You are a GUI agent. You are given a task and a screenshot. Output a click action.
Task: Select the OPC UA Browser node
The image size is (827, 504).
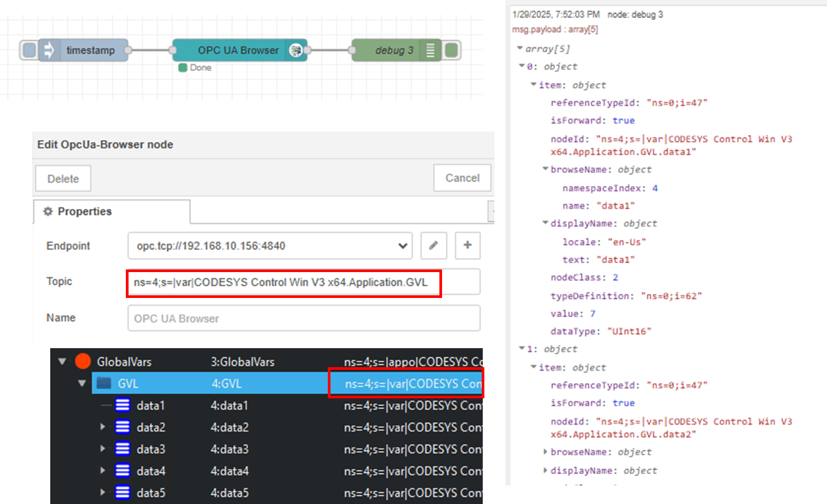[240, 50]
